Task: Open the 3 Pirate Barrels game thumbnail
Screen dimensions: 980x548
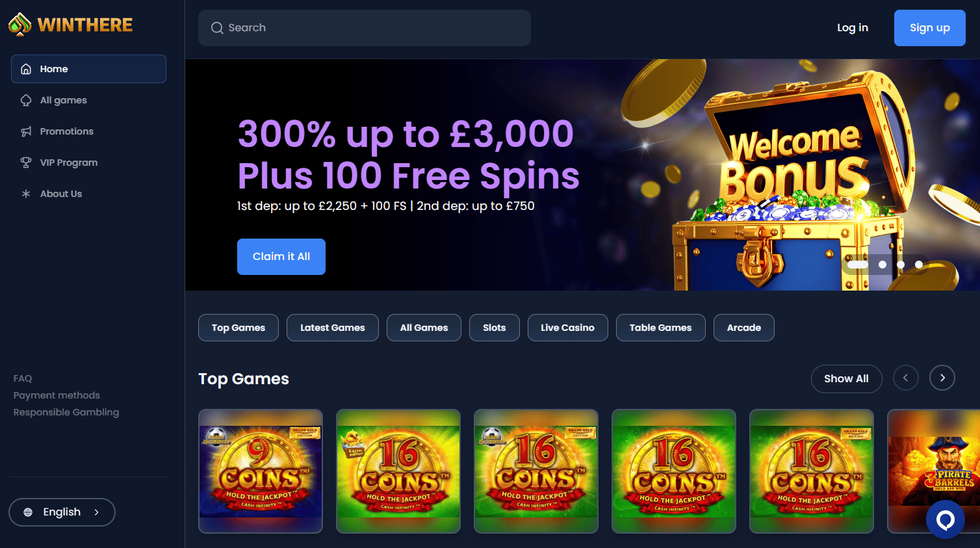Action: click(934, 471)
